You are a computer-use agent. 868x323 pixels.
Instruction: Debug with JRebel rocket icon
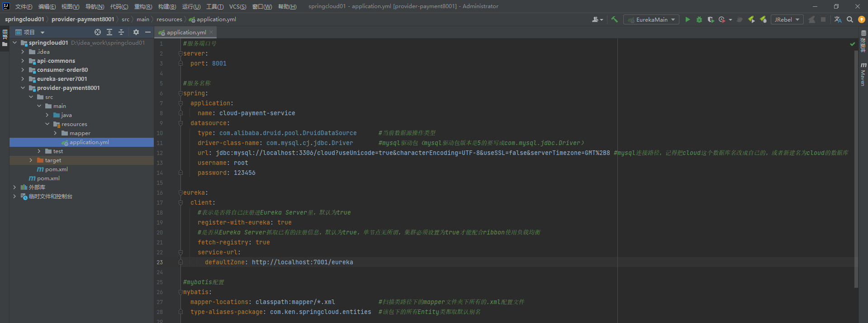click(763, 19)
